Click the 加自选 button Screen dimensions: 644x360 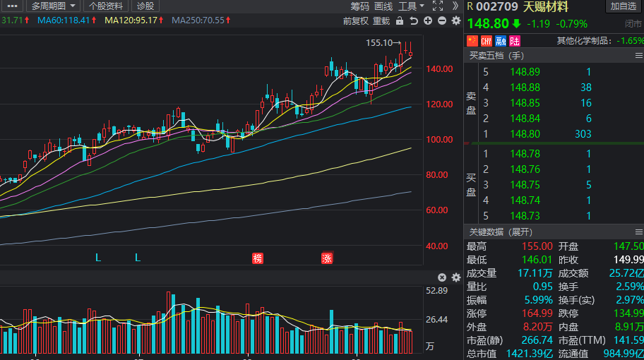pyautogui.click(x=624, y=6)
